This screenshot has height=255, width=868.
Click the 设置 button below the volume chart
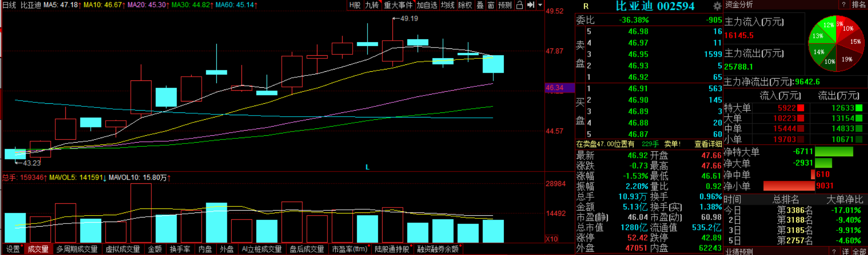pyautogui.click(x=13, y=249)
